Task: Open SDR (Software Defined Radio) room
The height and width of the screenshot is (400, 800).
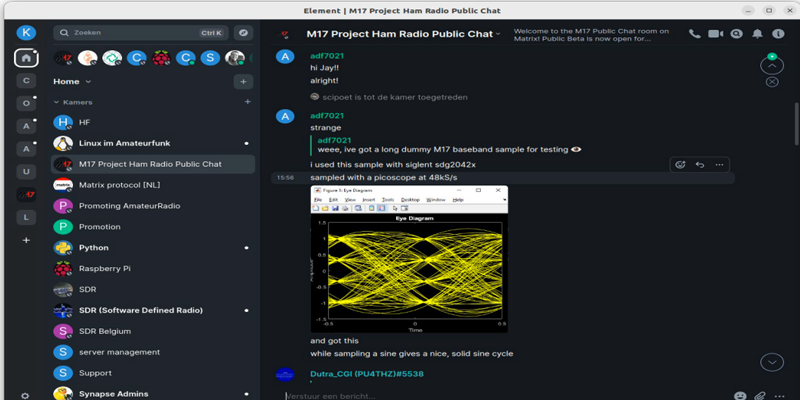Action: point(153,310)
